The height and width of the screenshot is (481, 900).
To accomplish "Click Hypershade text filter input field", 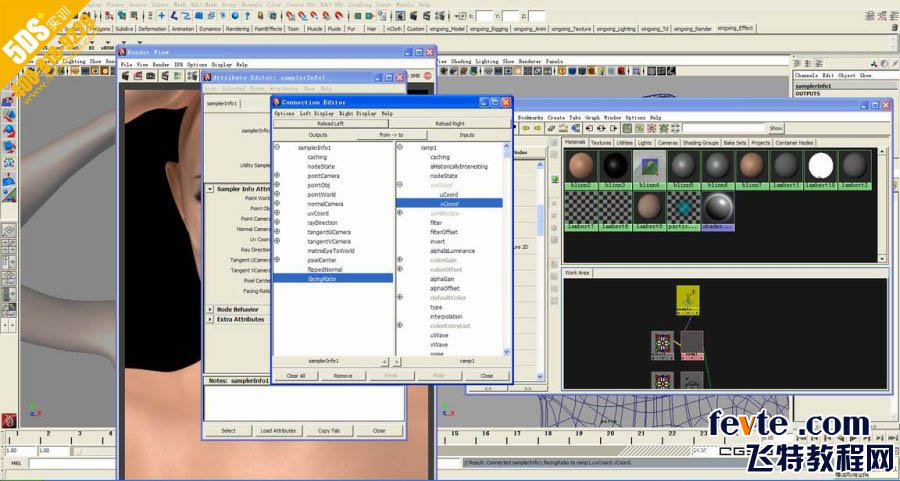I will tap(725, 128).
